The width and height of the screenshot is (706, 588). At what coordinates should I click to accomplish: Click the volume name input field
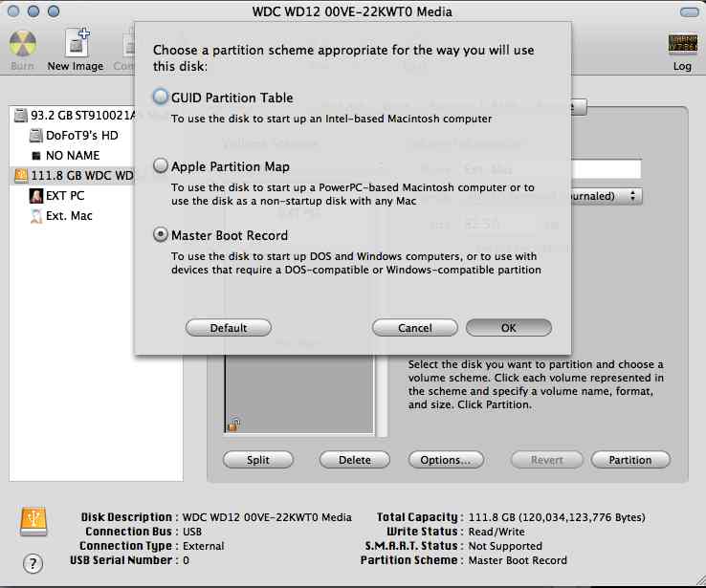[x=607, y=169]
